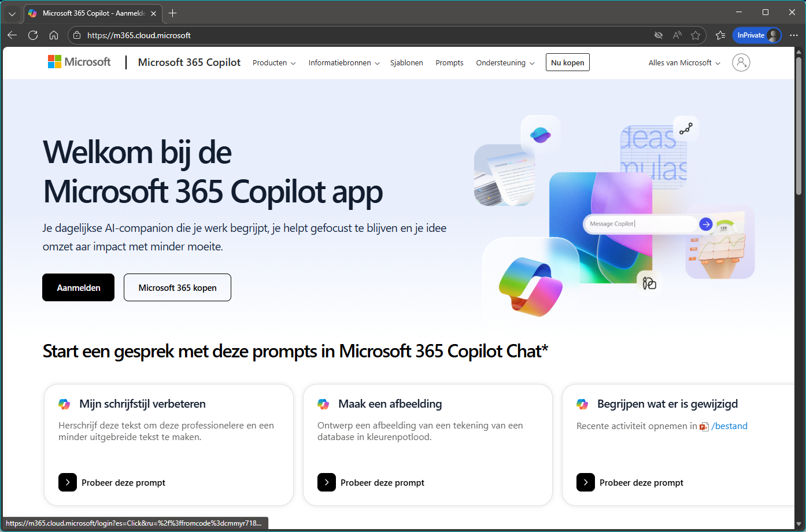
Task: Click the vertical page scrollbar thumb
Action: pyautogui.click(x=798, y=126)
